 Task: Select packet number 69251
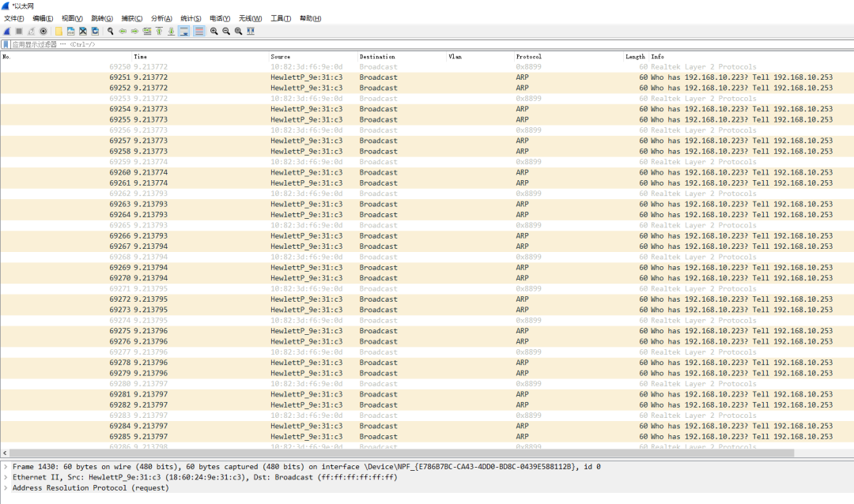pos(427,77)
